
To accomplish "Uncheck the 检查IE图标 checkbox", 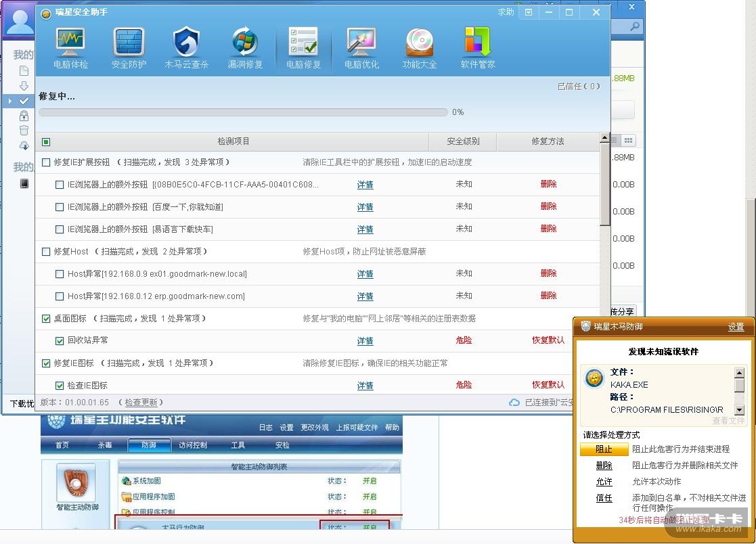I will [x=60, y=386].
